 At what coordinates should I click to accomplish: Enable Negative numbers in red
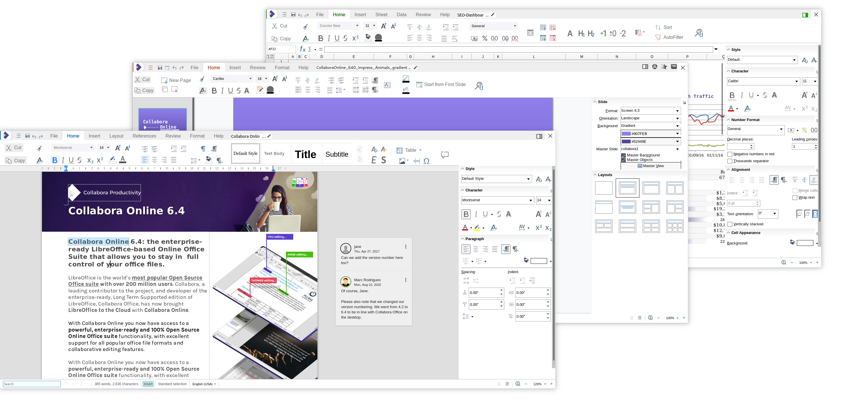pyautogui.click(x=730, y=154)
